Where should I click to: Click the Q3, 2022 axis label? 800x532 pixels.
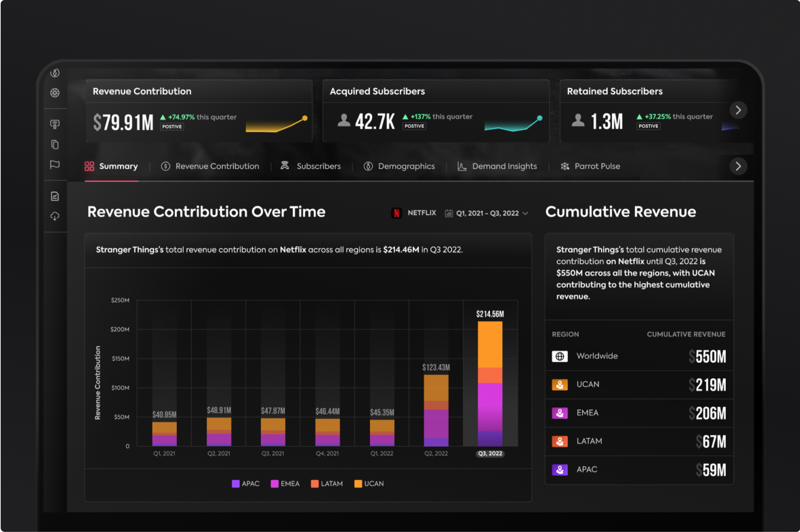point(490,454)
